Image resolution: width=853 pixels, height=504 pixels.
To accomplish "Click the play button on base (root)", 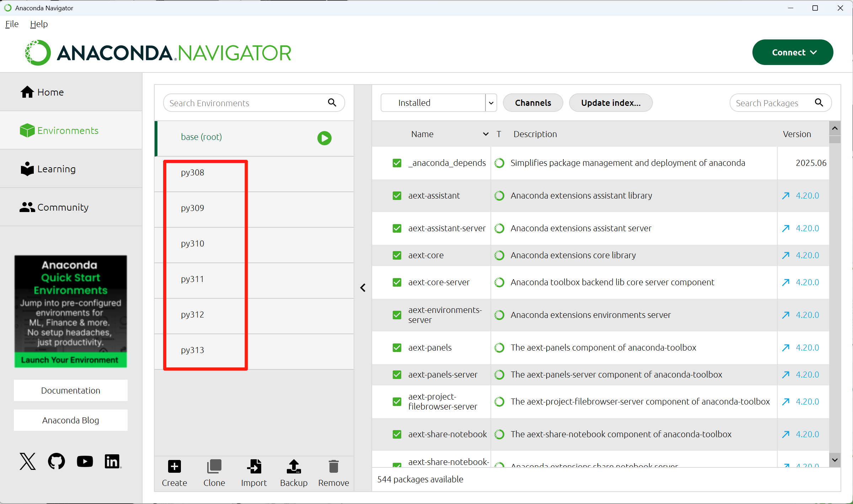I will tap(324, 138).
